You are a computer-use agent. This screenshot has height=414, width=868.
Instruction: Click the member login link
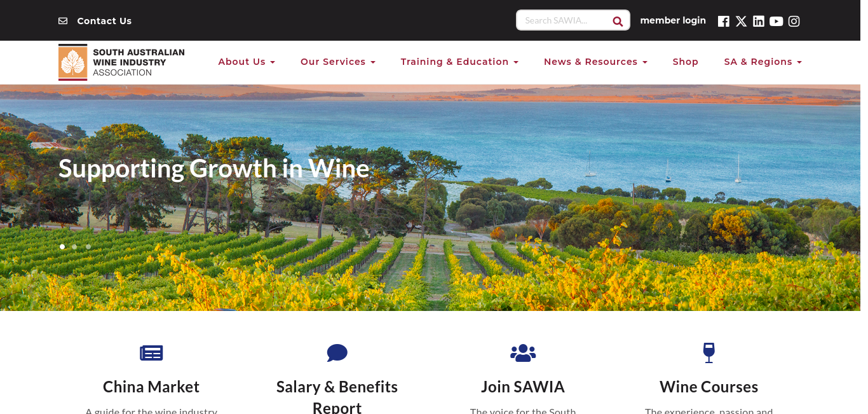[673, 20]
